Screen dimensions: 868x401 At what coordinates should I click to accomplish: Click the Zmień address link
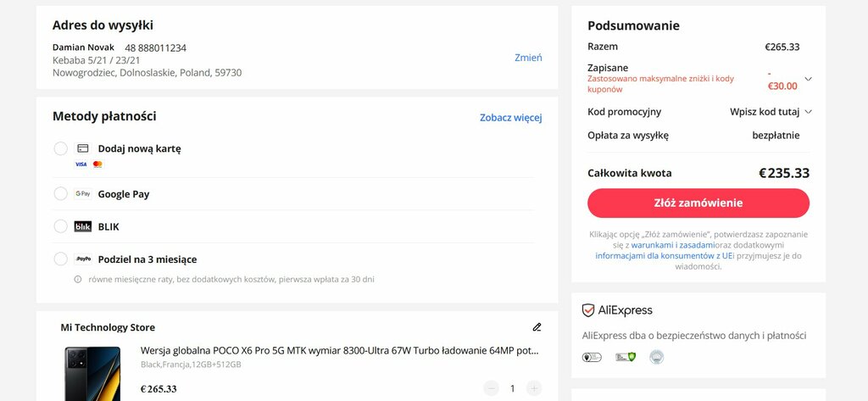[528, 58]
